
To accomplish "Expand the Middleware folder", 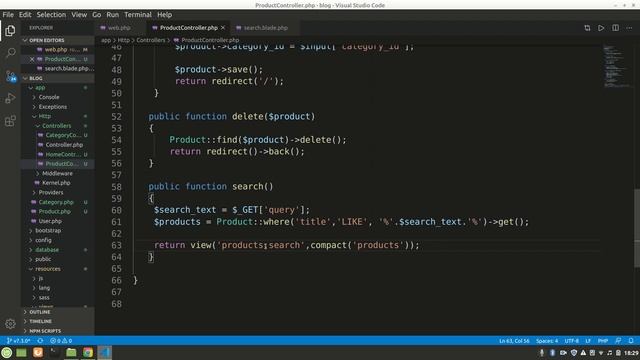I will click(57, 173).
